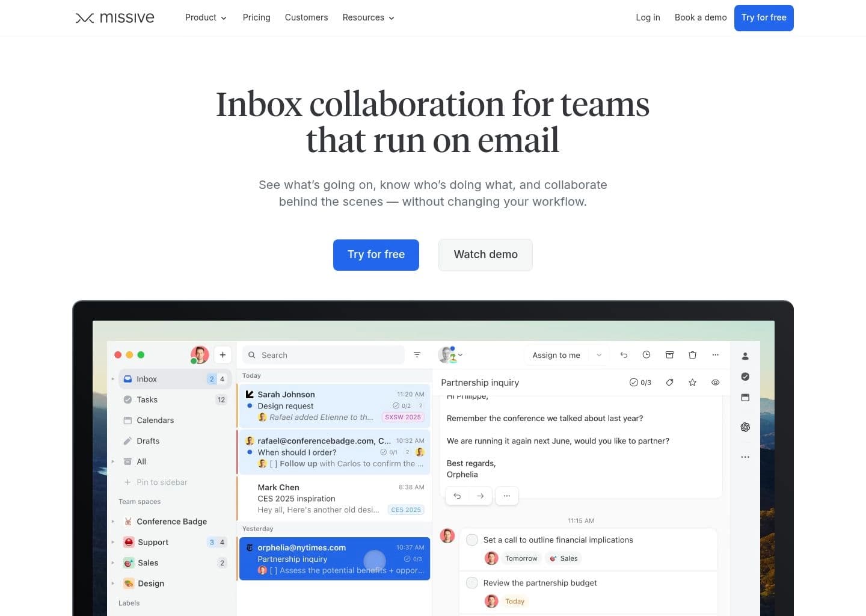
Task: Click the Watch demo button
Action: point(485,254)
